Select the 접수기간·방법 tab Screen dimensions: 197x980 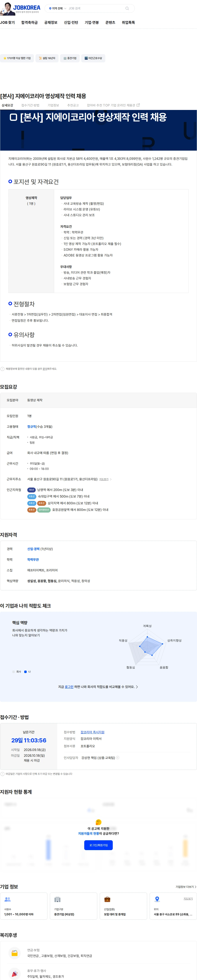coord(30,105)
